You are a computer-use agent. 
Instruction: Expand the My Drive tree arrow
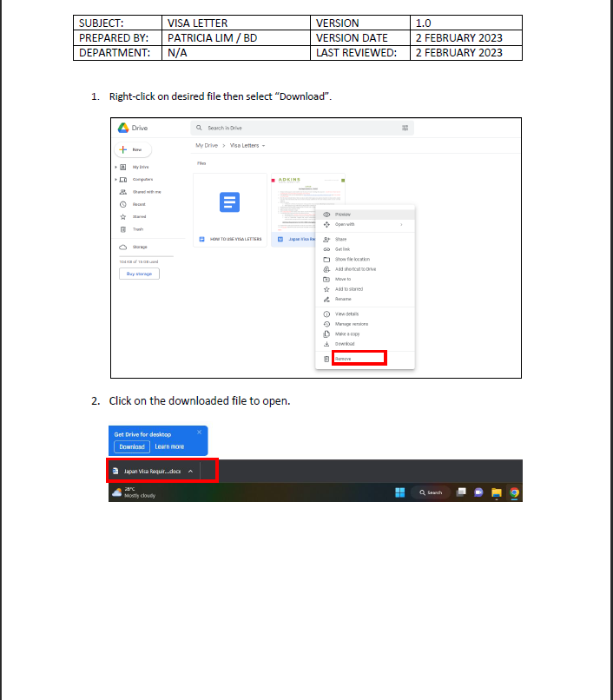pos(115,167)
